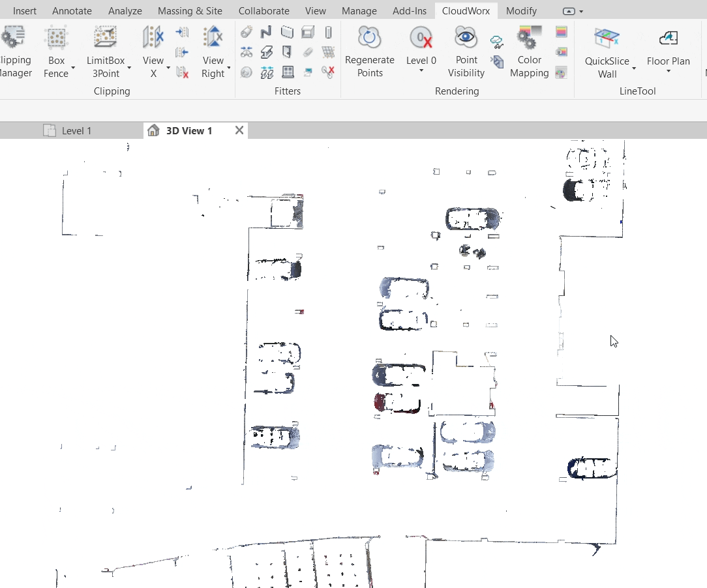The width and height of the screenshot is (707, 588).
Task: Open the Clipping Manager tool
Action: [13, 52]
